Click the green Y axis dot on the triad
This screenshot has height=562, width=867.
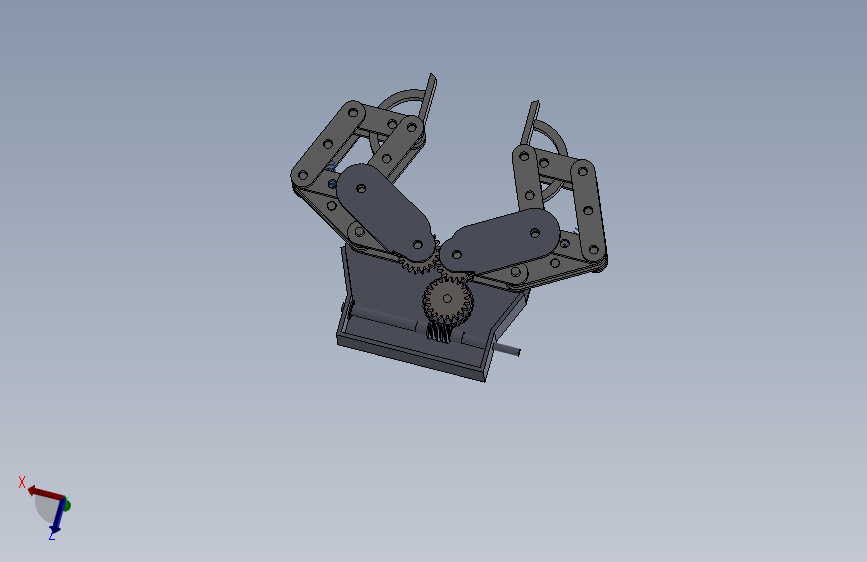(x=67, y=504)
